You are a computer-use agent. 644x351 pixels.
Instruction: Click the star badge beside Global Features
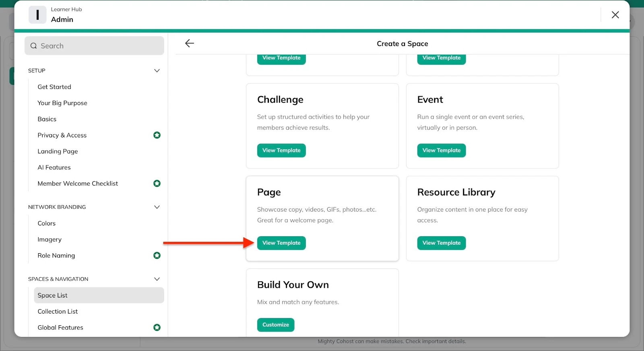point(157,328)
